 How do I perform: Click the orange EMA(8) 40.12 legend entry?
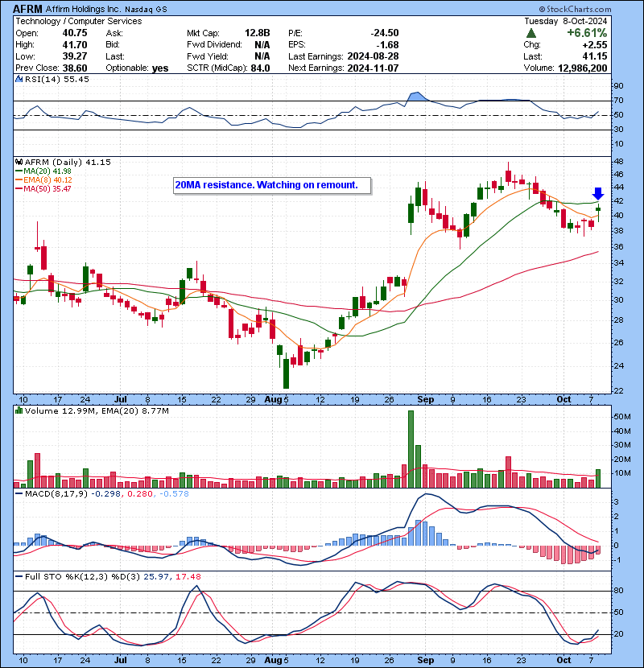[x=44, y=179]
